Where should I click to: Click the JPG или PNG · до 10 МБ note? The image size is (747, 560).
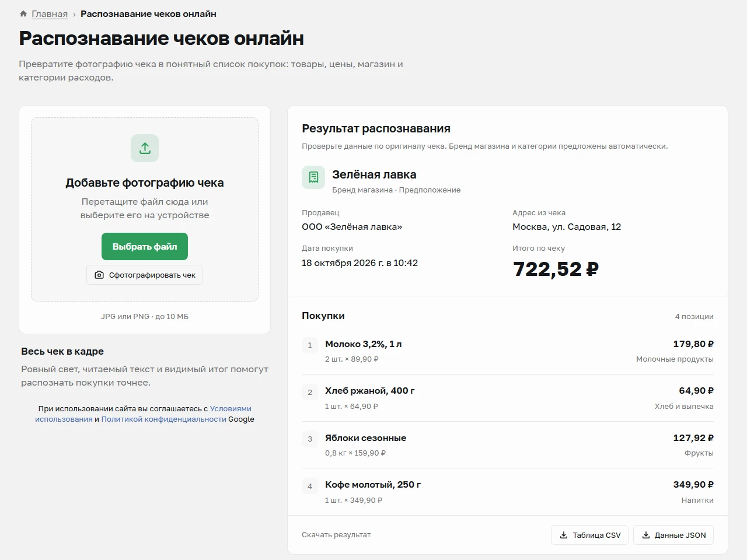145,317
